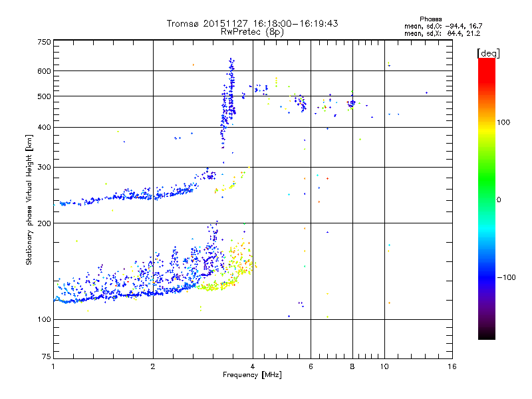
Task: Click the x-axis tick label '8'
Action: (x=352, y=366)
